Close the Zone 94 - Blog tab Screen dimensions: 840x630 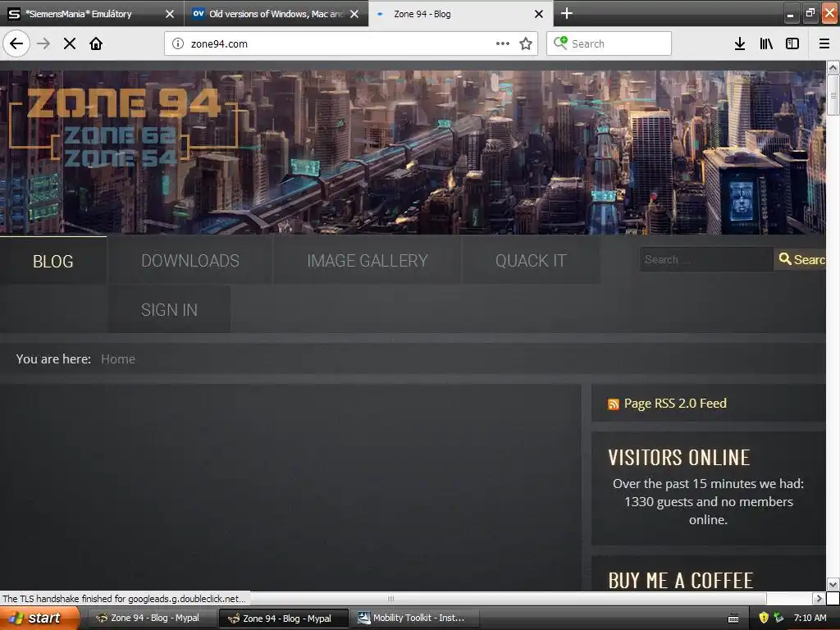click(x=539, y=14)
